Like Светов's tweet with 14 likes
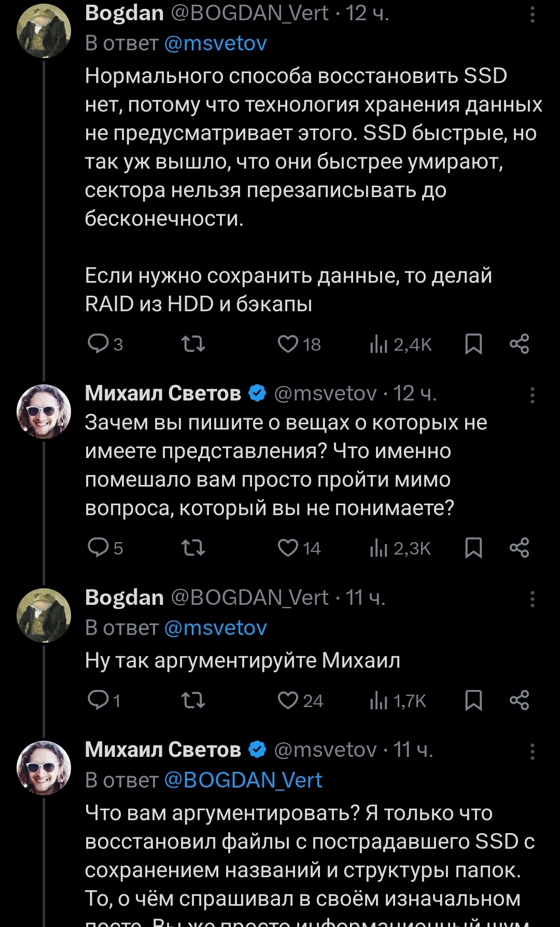 [x=288, y=547]
